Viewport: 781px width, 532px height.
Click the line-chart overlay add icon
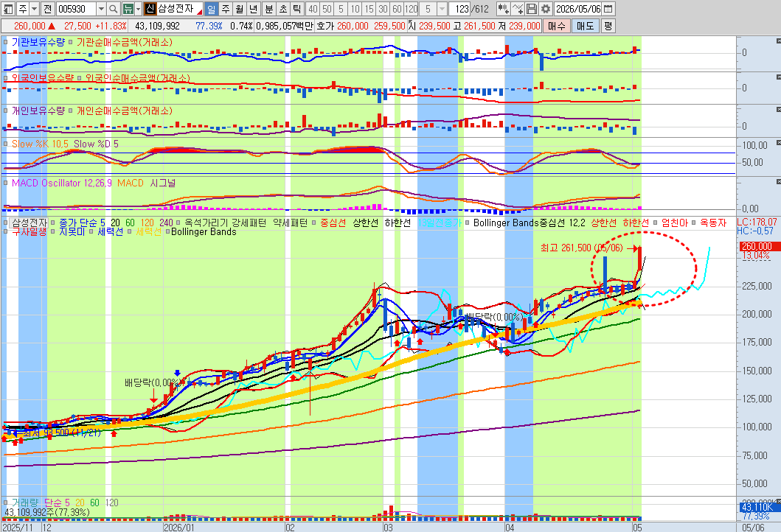518,8
